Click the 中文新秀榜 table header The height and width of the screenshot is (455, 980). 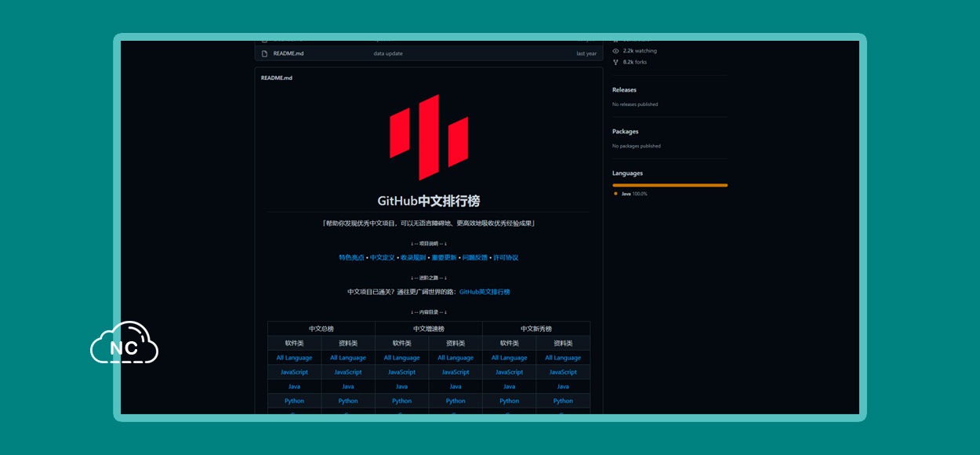click(x=536, y=329)
